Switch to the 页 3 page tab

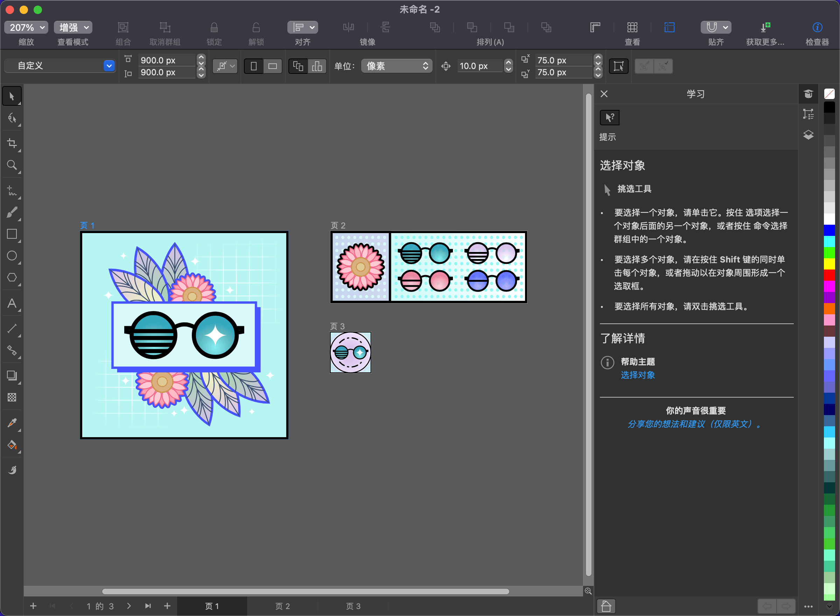click(353, 606)
